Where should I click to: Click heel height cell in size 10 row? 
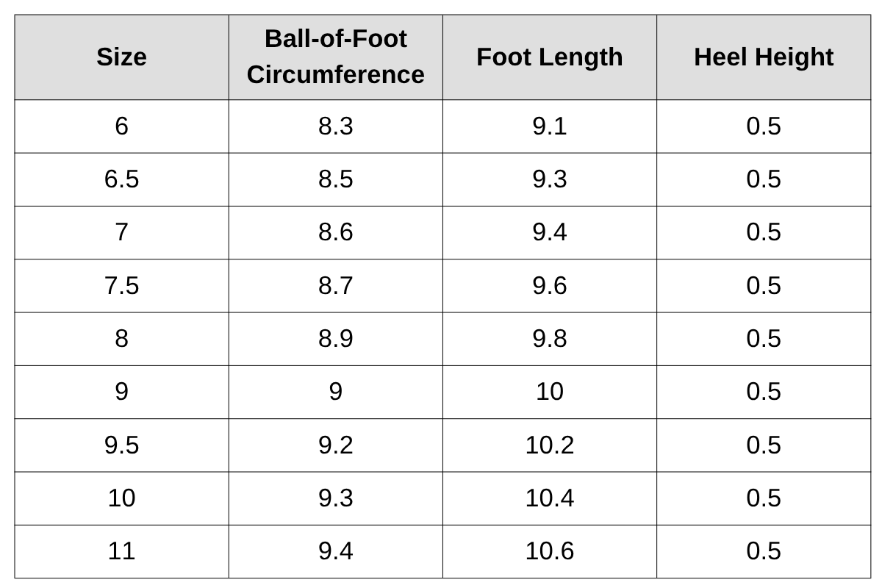click(x=763, y=498)
